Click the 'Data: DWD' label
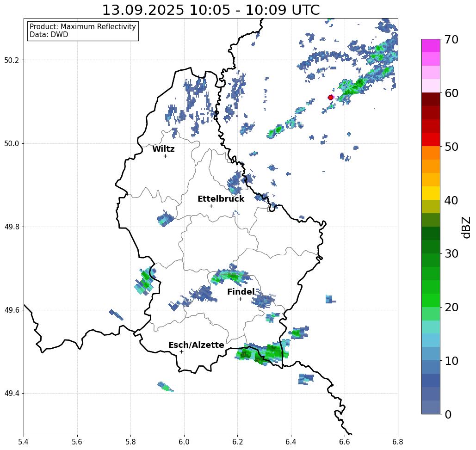The width and height of the screenshot is (476, 450). (49, 35)
